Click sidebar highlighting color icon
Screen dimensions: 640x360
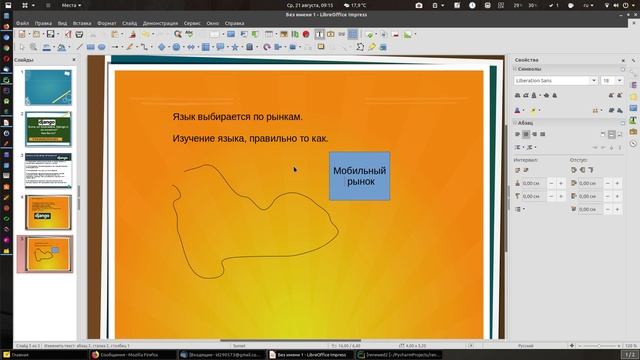point(533,110)
